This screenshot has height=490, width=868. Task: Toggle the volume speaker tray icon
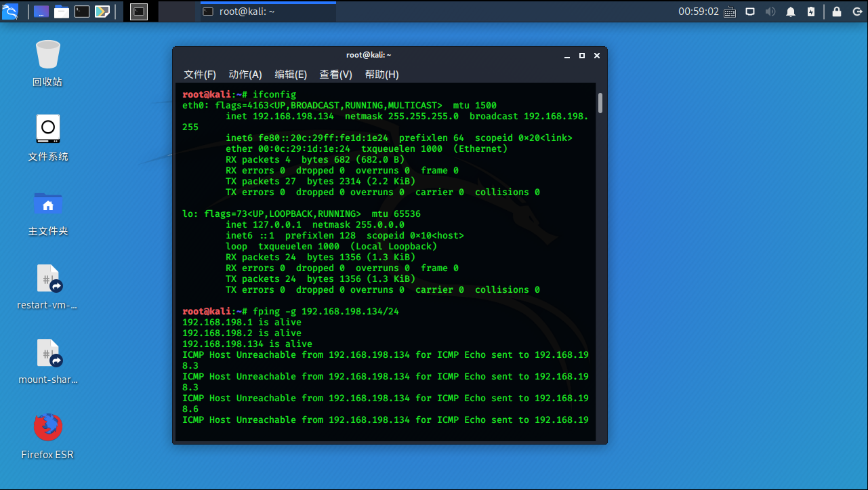(x=770, y=12)
